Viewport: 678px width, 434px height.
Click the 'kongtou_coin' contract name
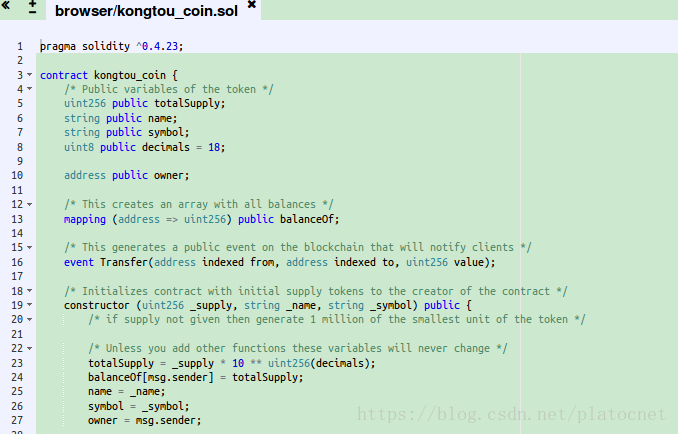pos(130,75)
